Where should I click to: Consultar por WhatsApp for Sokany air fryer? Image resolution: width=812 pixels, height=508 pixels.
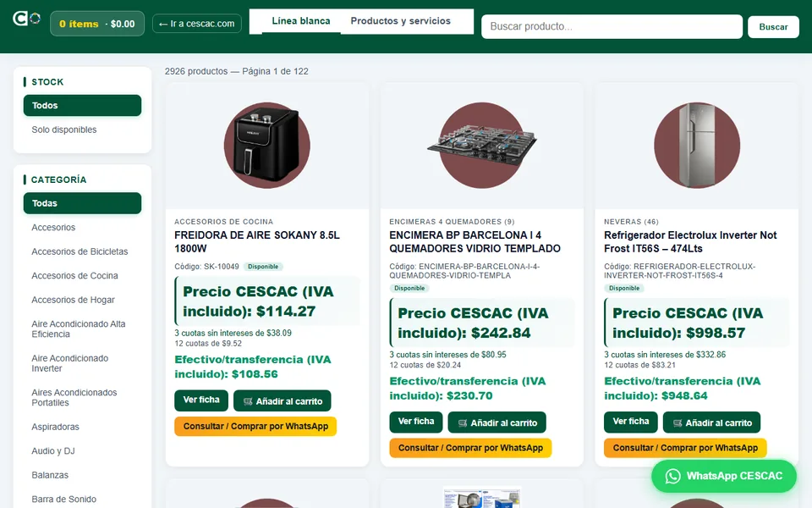[255, 426]
